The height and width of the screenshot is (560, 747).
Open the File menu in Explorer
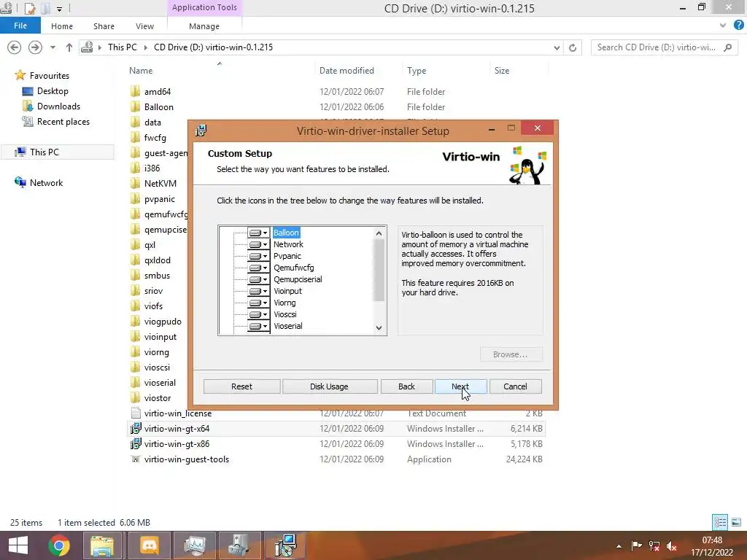click(x=20, y=26)
